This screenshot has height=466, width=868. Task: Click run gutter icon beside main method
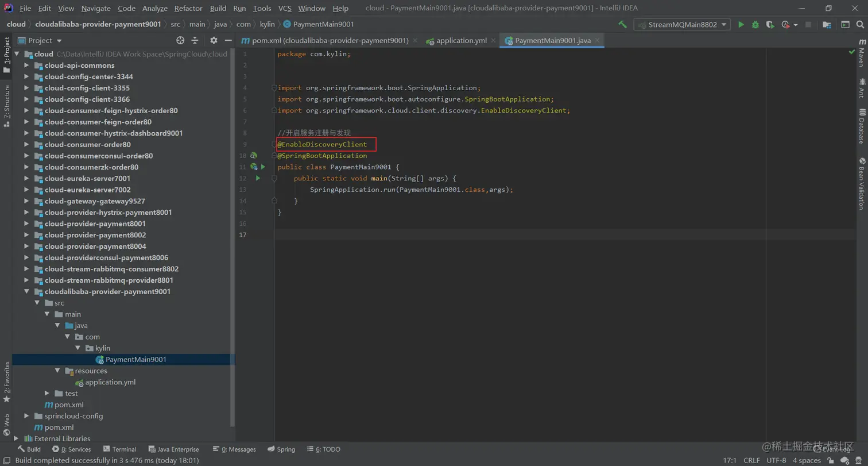pyautogui.click(x=258, y=178)
